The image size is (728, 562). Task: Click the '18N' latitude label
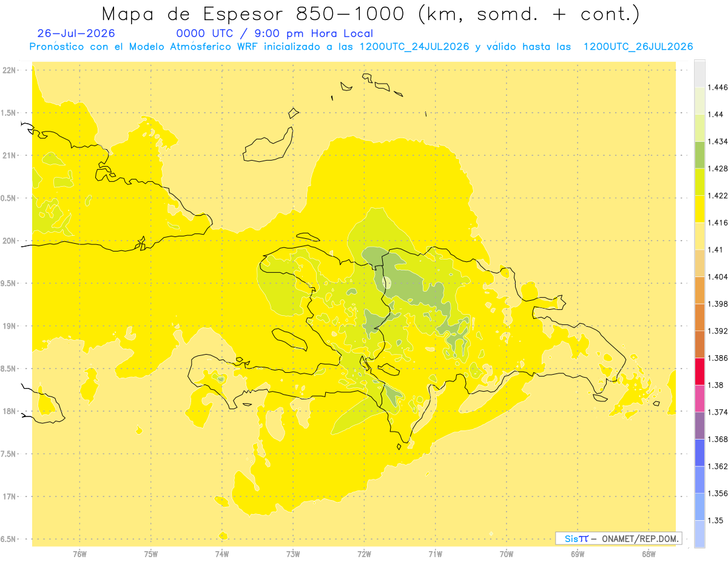[x=9, y=411]
